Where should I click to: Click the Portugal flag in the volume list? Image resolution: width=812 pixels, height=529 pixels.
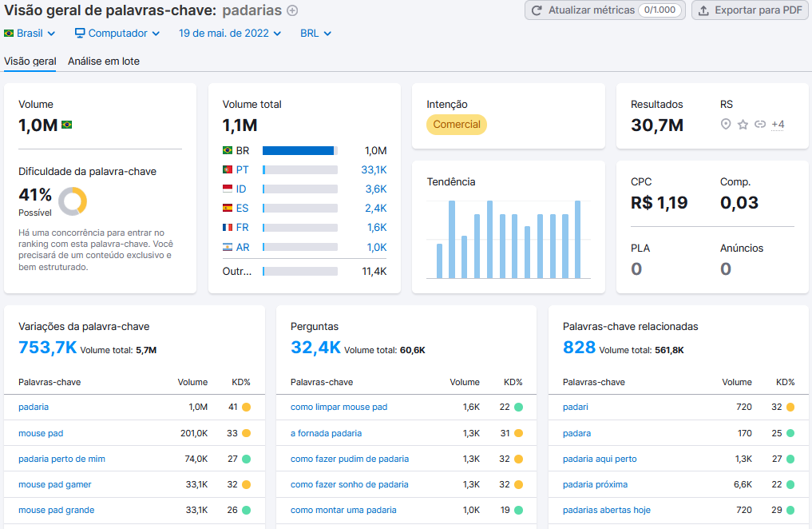pos(229,169)
